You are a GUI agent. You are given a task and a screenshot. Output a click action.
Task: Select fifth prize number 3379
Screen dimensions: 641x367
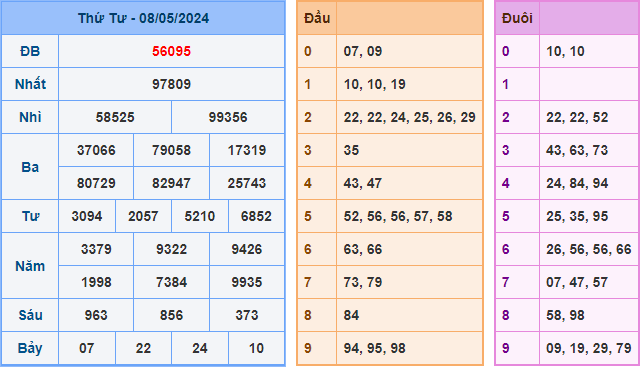coord(96,249)
